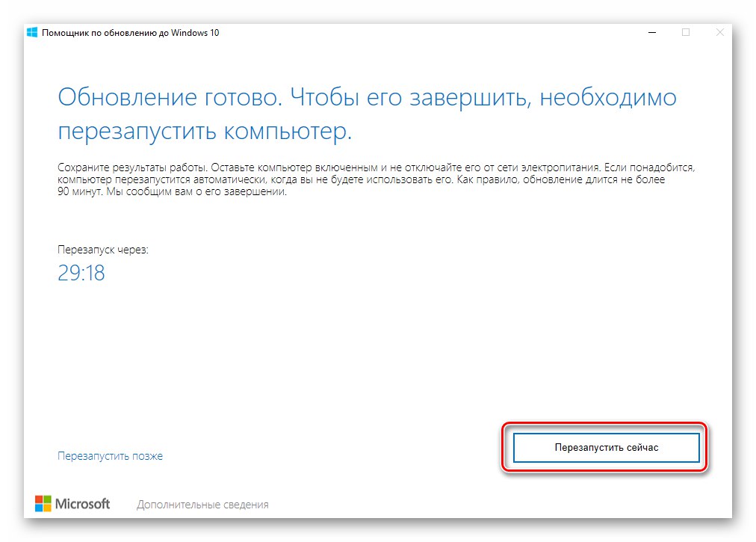This screenshot has width=756, height=542.
Task: Click the highlighted restart button inside the red outline
Action: (607, 446)
